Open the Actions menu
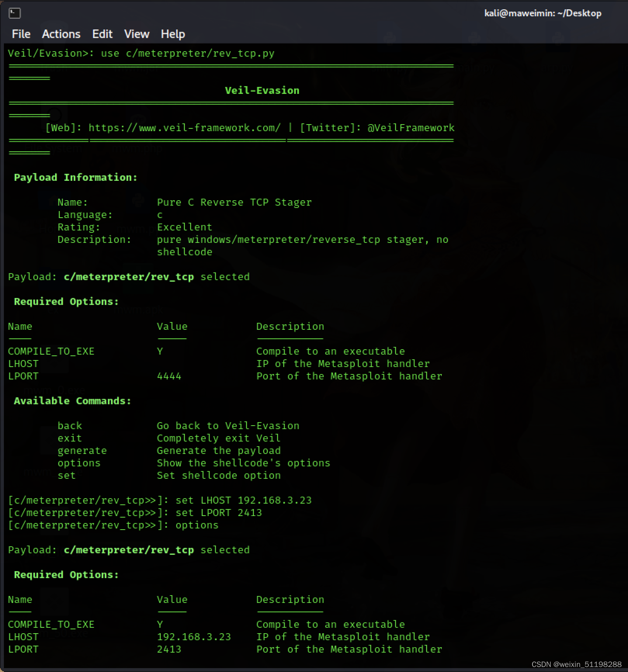The image size is (628, 672). click(61, 34)
